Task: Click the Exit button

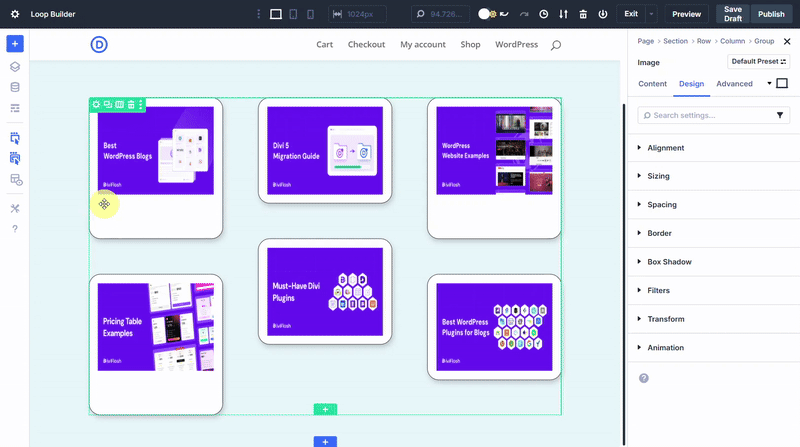Action: (631, 14)
